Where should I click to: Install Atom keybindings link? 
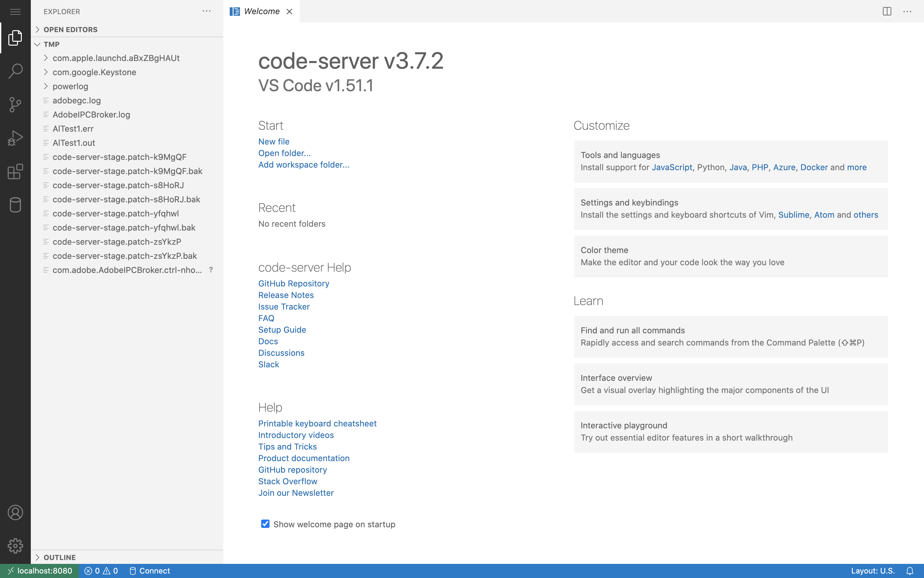coord(824,215)
